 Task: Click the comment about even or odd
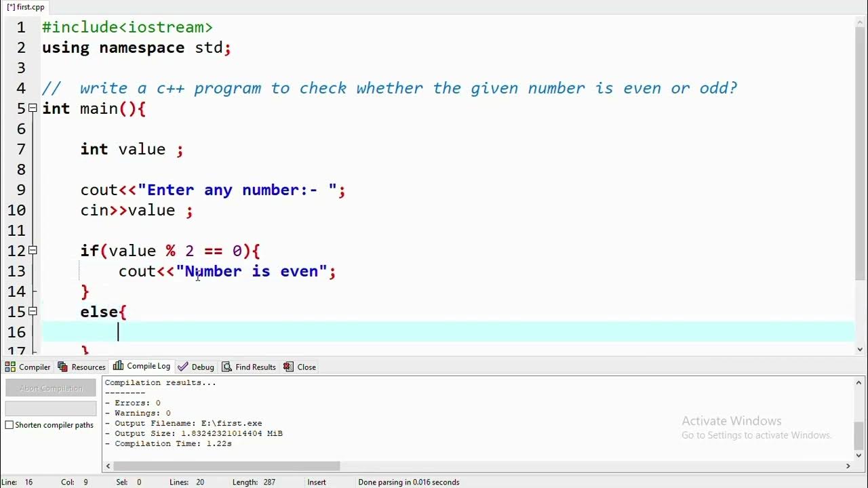(x=389, y=88)
